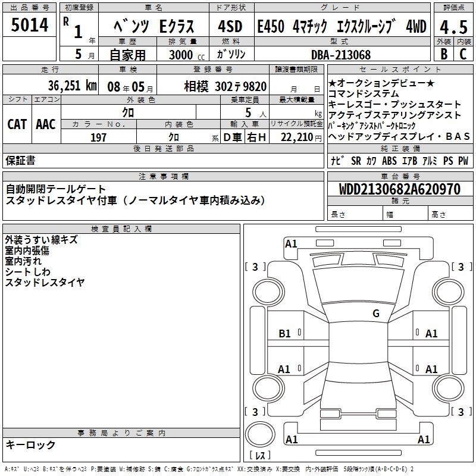Click the equipment code アルミ

(x=430, y=161)
